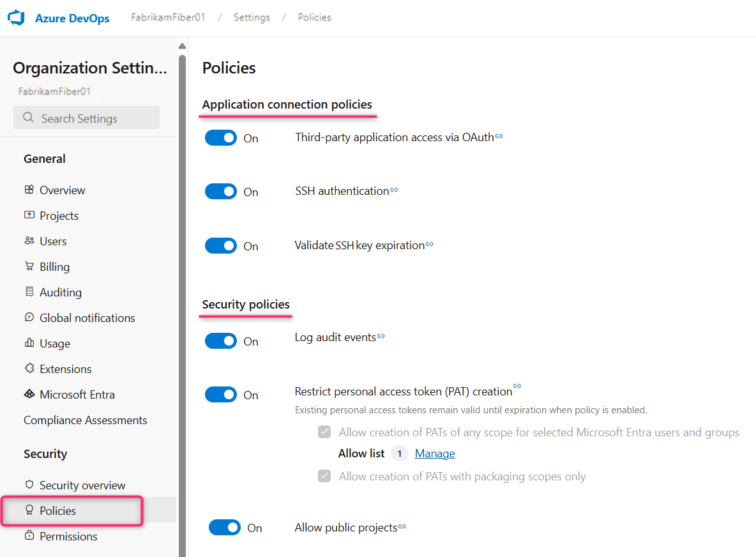Screen dimensions: 756x557
Task: Click the Azure DevOps logo
Action: click(15, 18)
